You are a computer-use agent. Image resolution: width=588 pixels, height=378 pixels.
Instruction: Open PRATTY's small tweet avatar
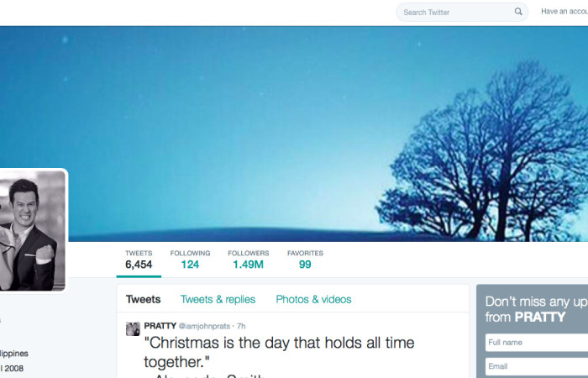coord(133,329)
